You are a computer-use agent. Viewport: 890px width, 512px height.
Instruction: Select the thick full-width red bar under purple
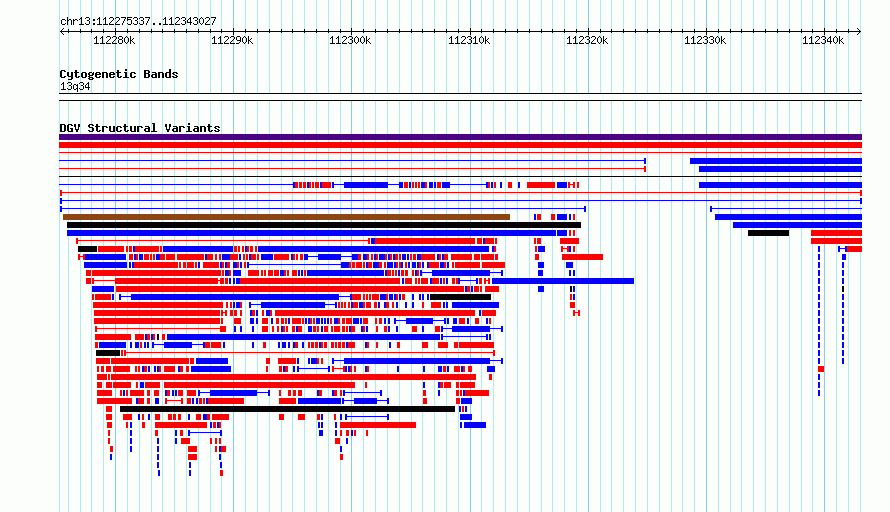[460, 145]
